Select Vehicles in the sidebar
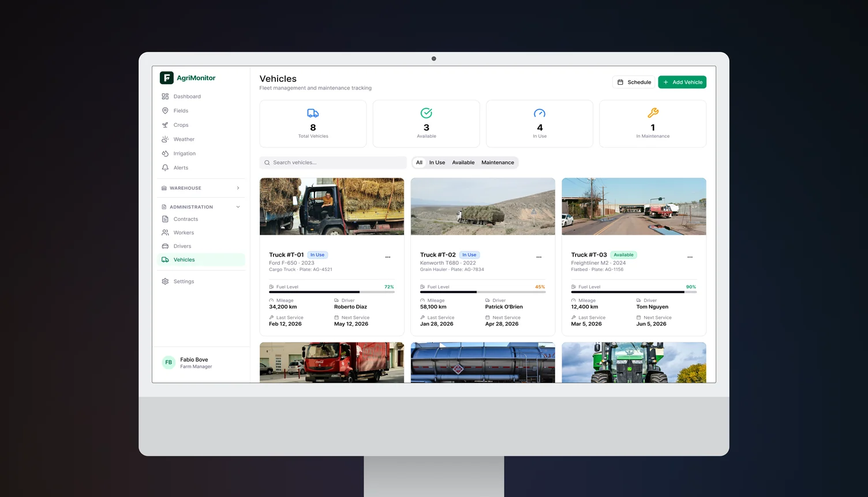The height and width of the screenshot is (497, 868). (201, 260)
